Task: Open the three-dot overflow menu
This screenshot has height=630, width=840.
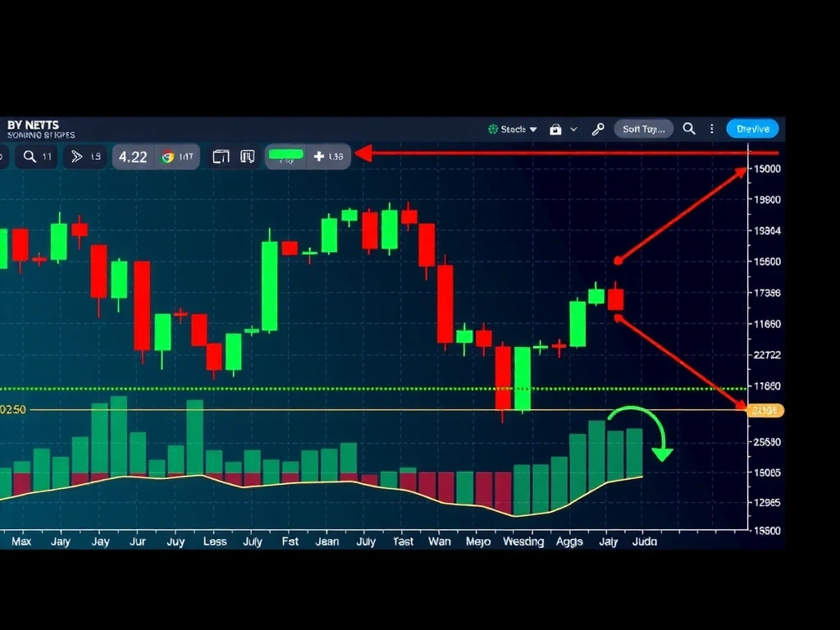Action: [x=710, y=129]
